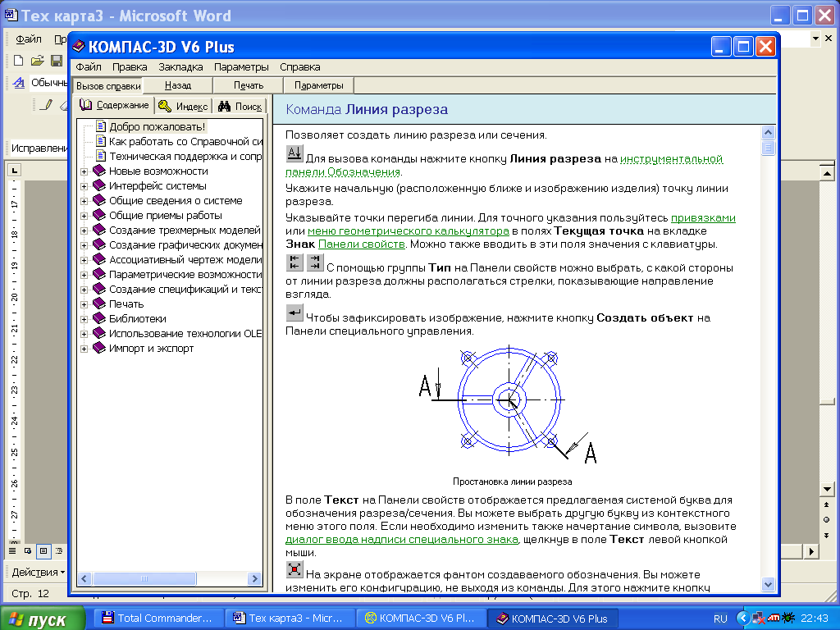Open Total Commander from the taskbar
The image size is (840, 630).
(158, 619)
